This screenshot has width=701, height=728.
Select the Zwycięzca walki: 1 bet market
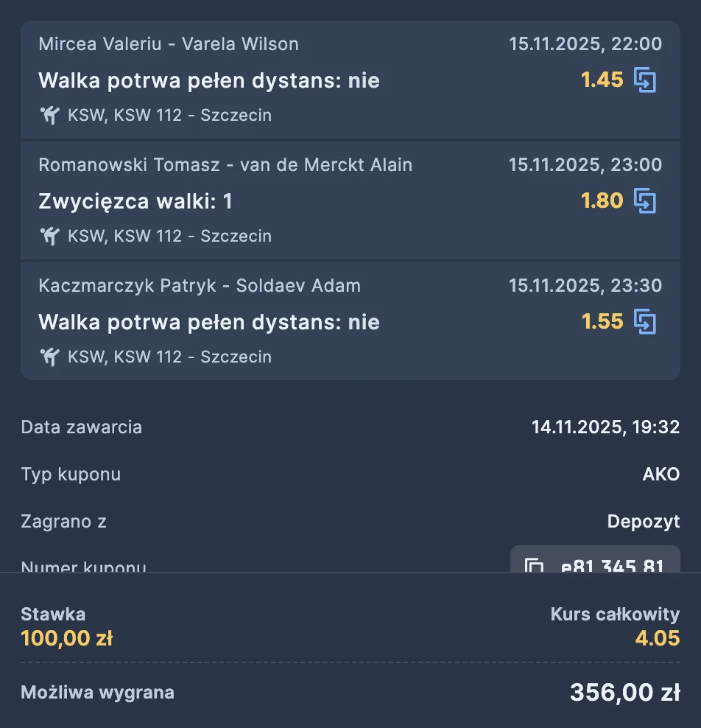tap(135, 201)
